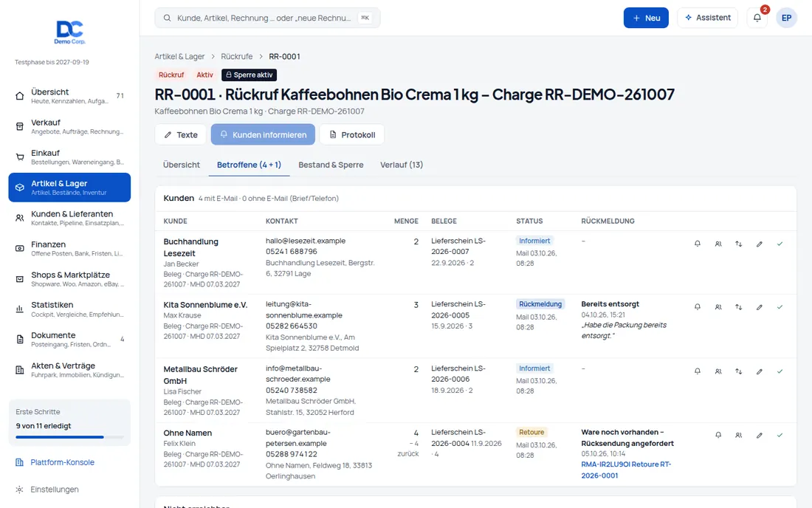Click up-down arrows icon in Kita Sonnenblume row

[x=738, y=307]
